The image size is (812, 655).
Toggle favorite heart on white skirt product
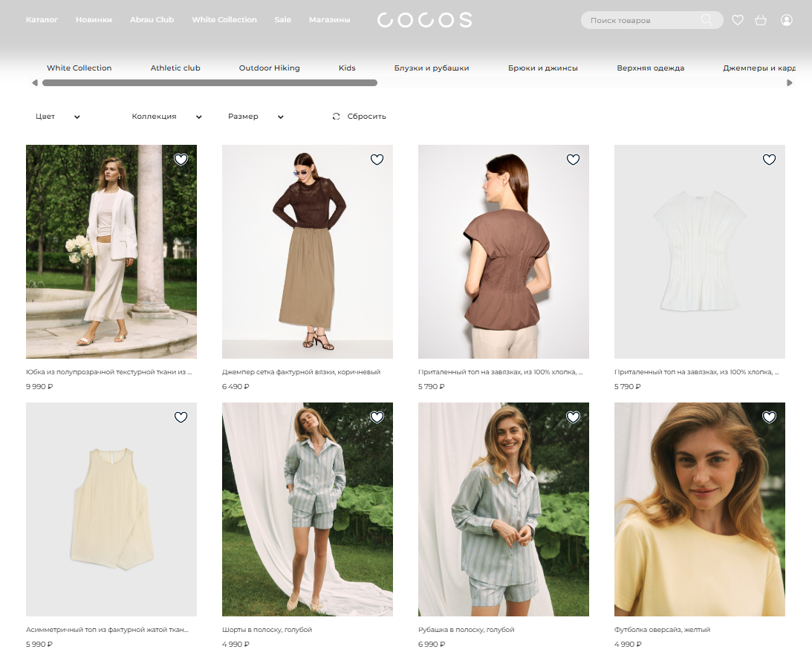tap(181, 159)
